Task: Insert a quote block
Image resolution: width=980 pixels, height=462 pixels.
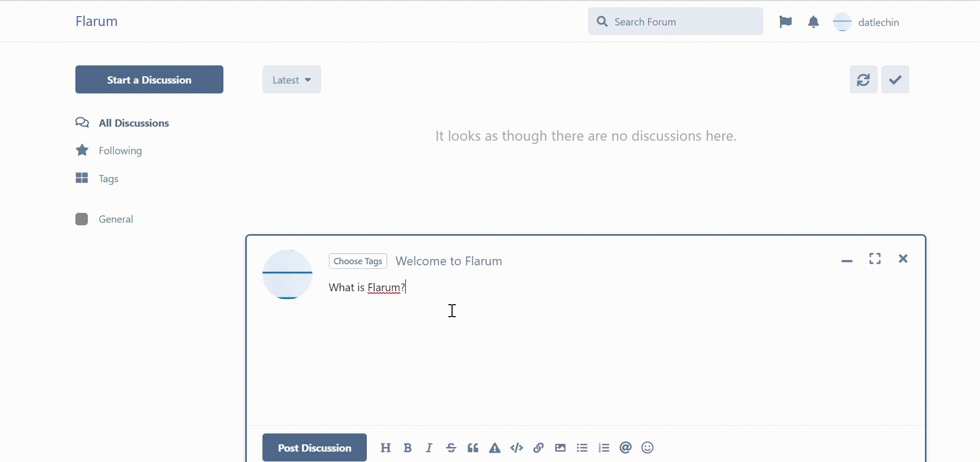Action: click(x=472, y=447)
